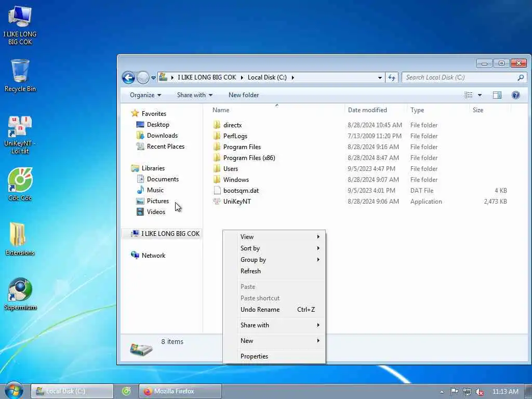Click the search magnifier icon
The image size is (532, 399).
(x=521, y=78)
